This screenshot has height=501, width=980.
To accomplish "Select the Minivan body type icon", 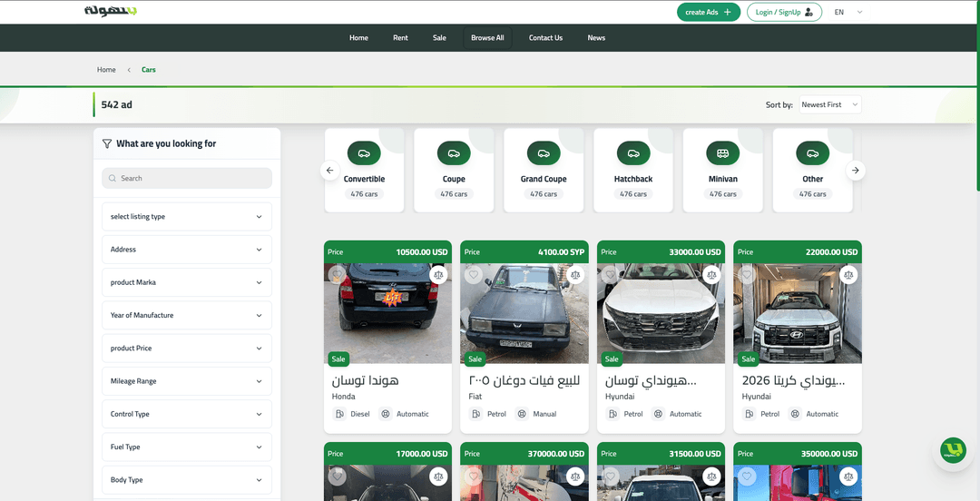I will pyautogui.click(x=723, y=153).
